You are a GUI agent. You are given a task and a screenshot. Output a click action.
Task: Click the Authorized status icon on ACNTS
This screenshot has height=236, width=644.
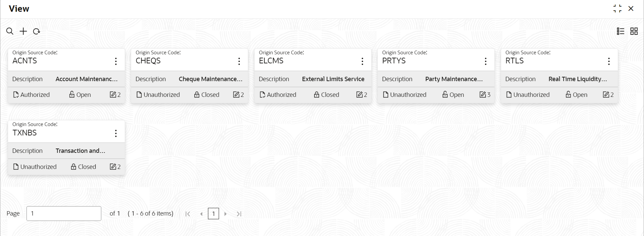coord(16,95)
